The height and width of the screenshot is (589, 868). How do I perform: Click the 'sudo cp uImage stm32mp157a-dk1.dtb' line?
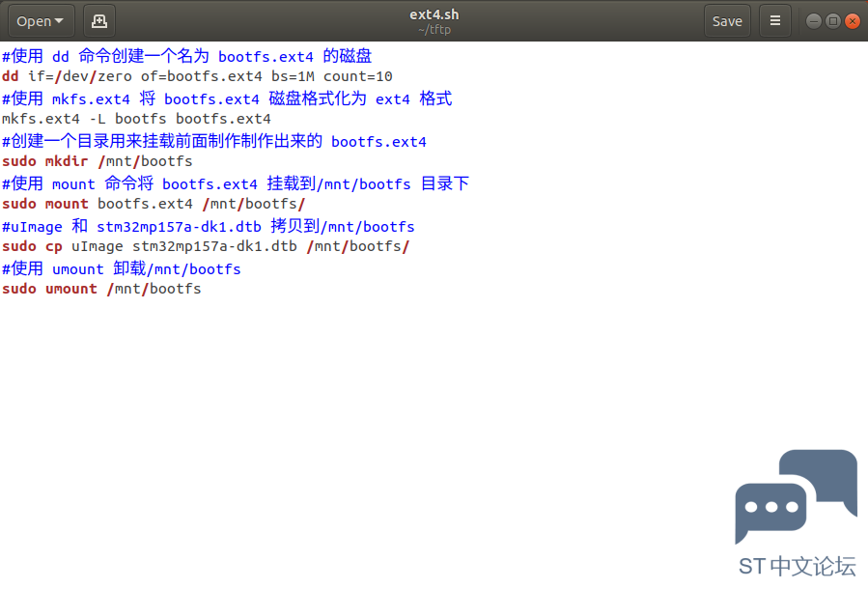click(x=206, y=247)
